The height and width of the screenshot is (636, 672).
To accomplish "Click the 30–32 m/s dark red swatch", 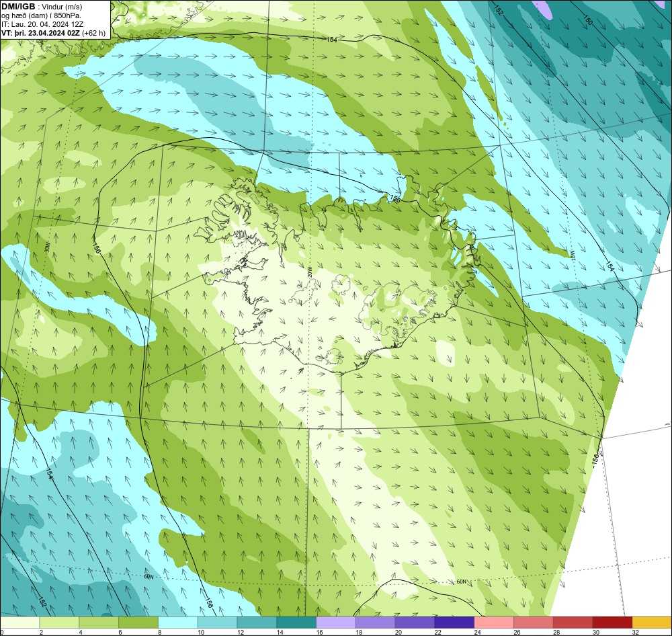I will click(x=612, y=623).
